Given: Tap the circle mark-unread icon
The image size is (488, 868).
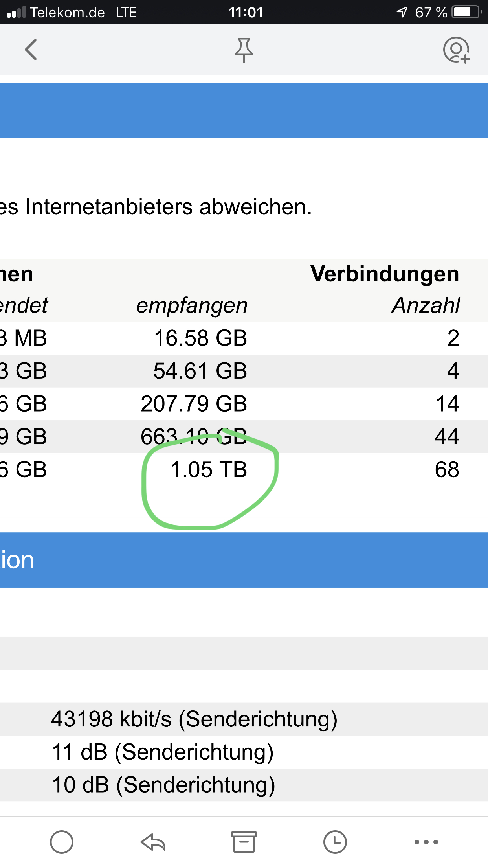Looking at the screenshot, I should point(62,842).
